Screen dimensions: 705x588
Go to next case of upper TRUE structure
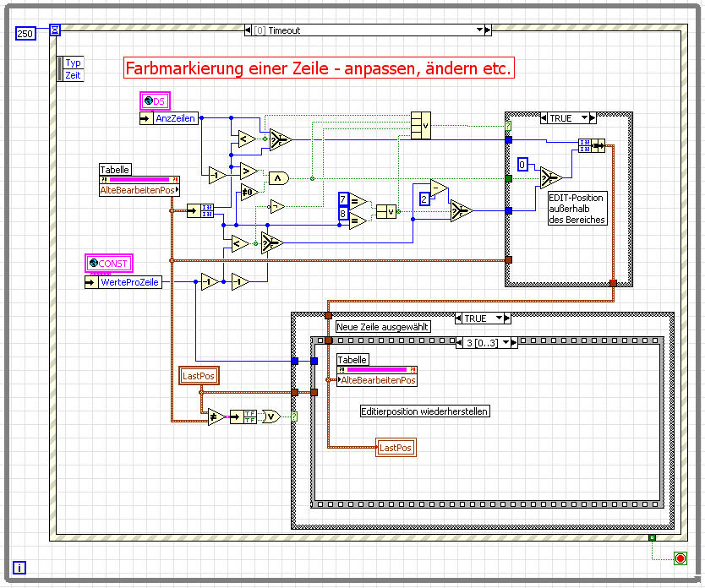click(x=593, y=118)
